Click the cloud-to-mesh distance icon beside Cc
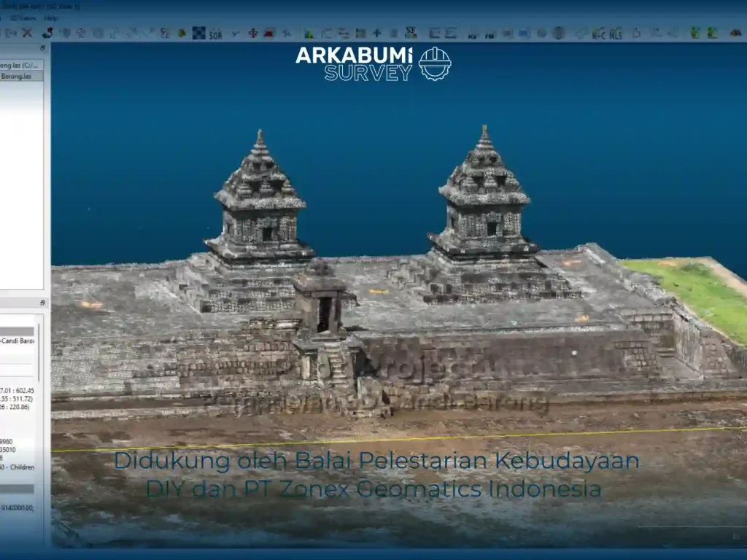 click(x=182, y=33)
